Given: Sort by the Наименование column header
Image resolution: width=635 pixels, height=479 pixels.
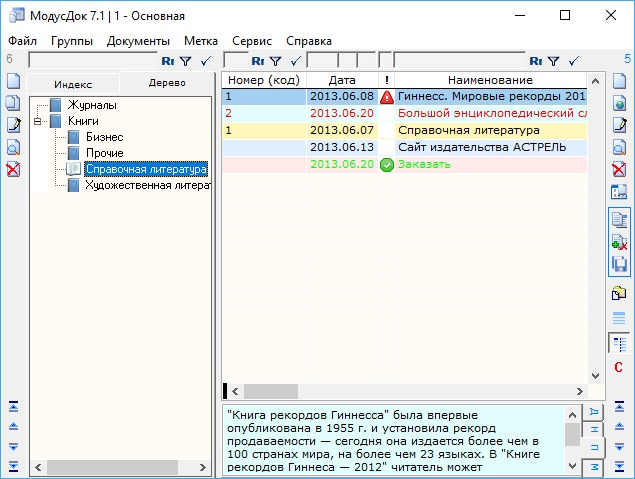Looking at the screenshot, I should [x=490, y=80].
